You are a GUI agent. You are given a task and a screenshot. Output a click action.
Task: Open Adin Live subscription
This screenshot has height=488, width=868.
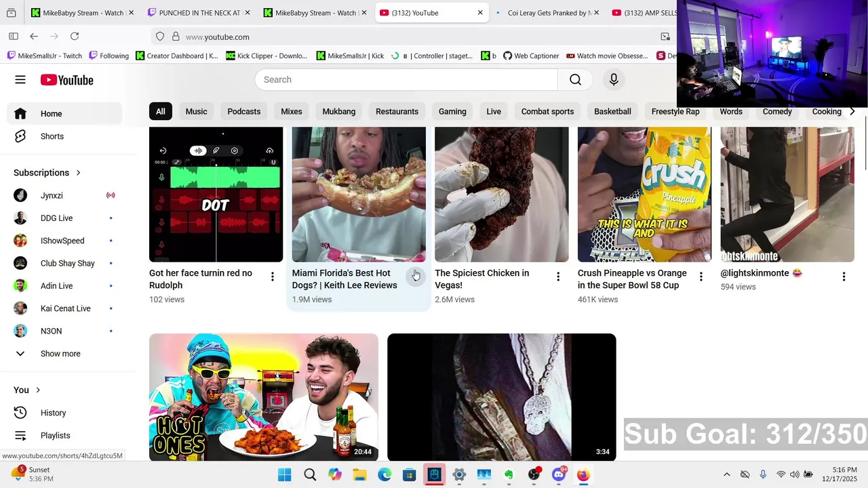64,286
